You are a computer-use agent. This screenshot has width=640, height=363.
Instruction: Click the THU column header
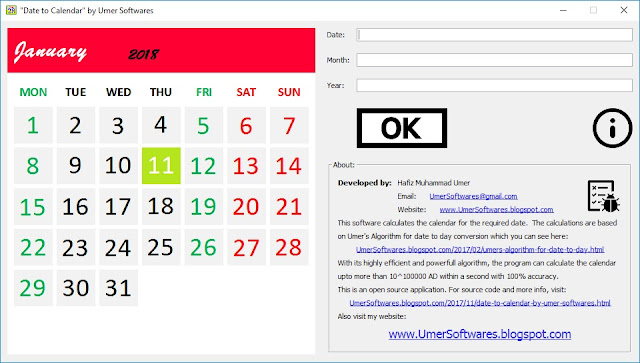tap(161, 92)
